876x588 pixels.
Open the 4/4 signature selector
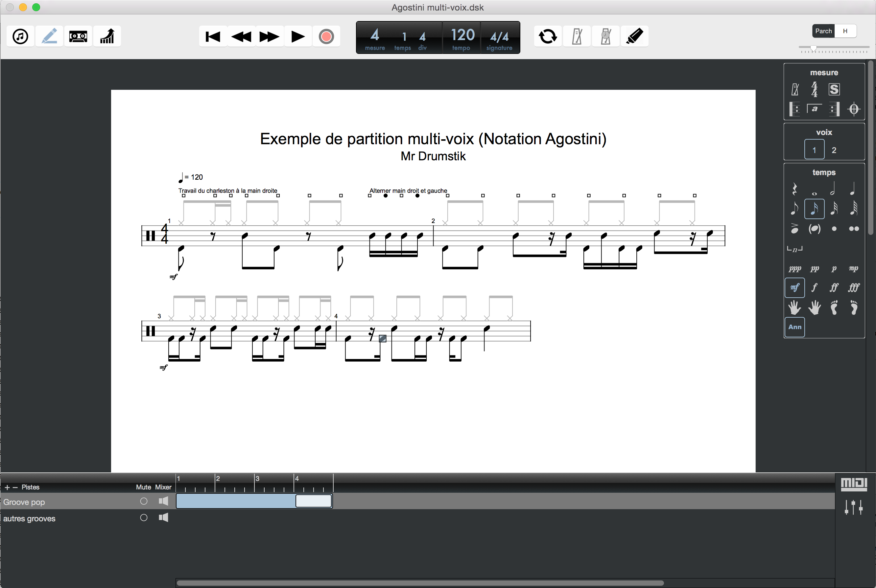[x=499, y=37]
